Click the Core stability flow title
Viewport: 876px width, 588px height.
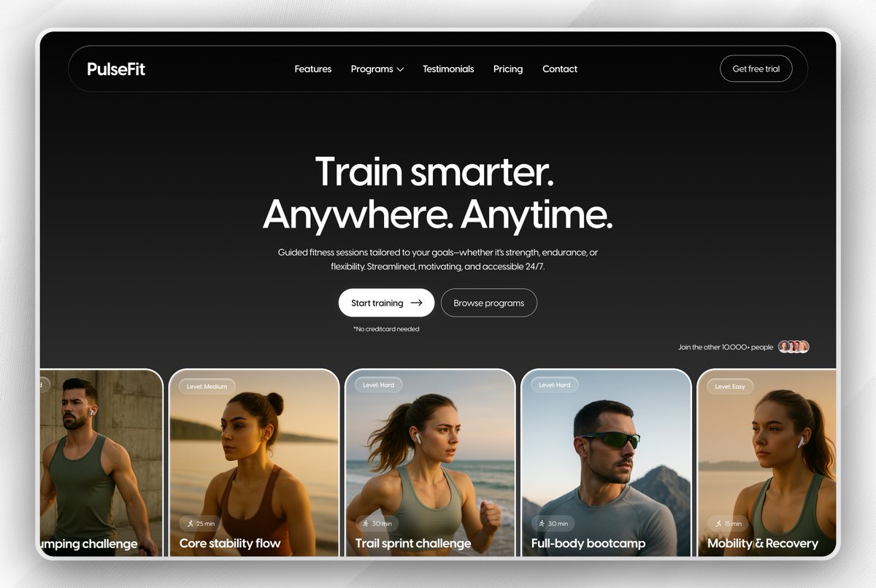pyautogui.click(x=230, y=543)
